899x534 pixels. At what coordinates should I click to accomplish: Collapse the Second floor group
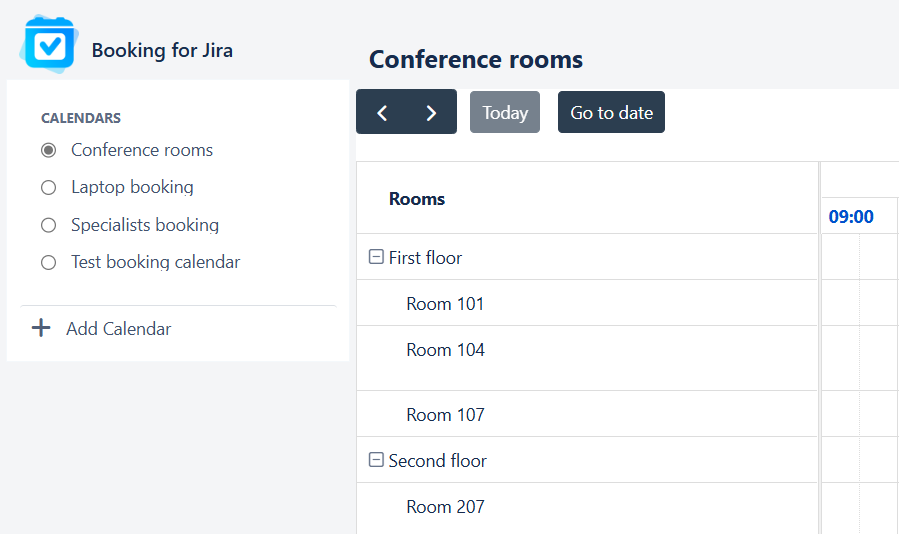pyautogui.click(x=376, y=460)
